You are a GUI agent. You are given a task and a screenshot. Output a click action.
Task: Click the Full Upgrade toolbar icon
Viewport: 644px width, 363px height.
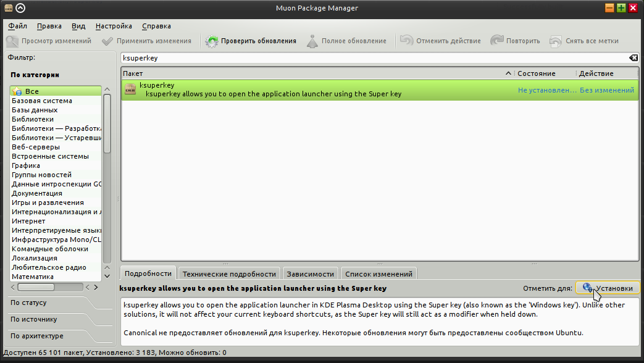[312, 41]
